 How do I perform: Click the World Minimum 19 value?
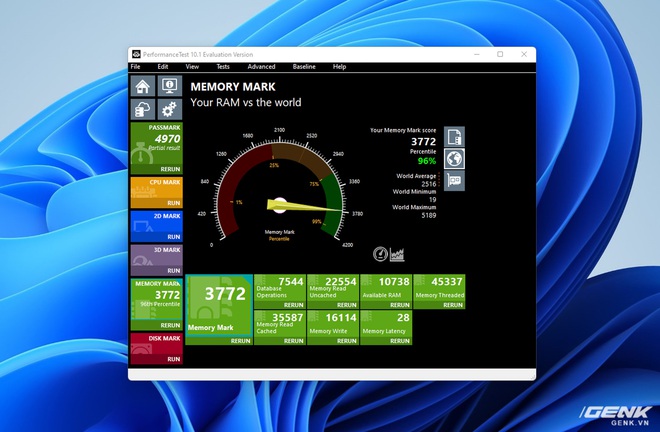(x=432, y=200)
